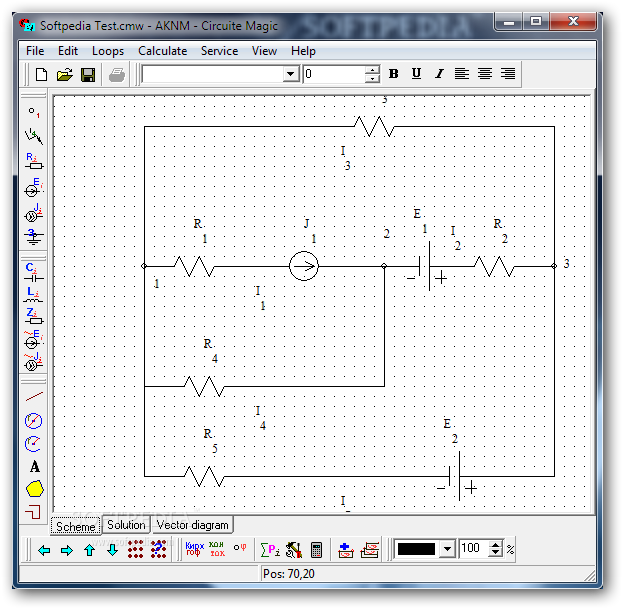Select the current arrow tool below the node tool
623x609 pixels.
(x=34, y=136)
